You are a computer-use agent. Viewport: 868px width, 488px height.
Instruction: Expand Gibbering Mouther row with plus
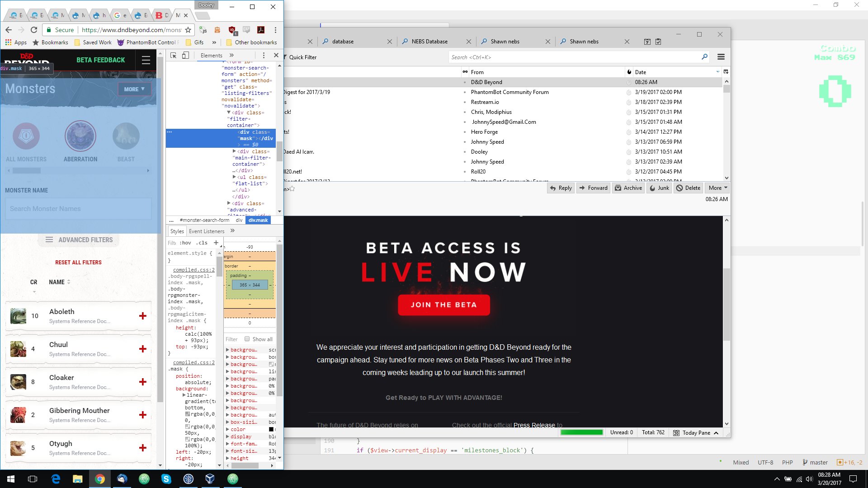point(143,415)
